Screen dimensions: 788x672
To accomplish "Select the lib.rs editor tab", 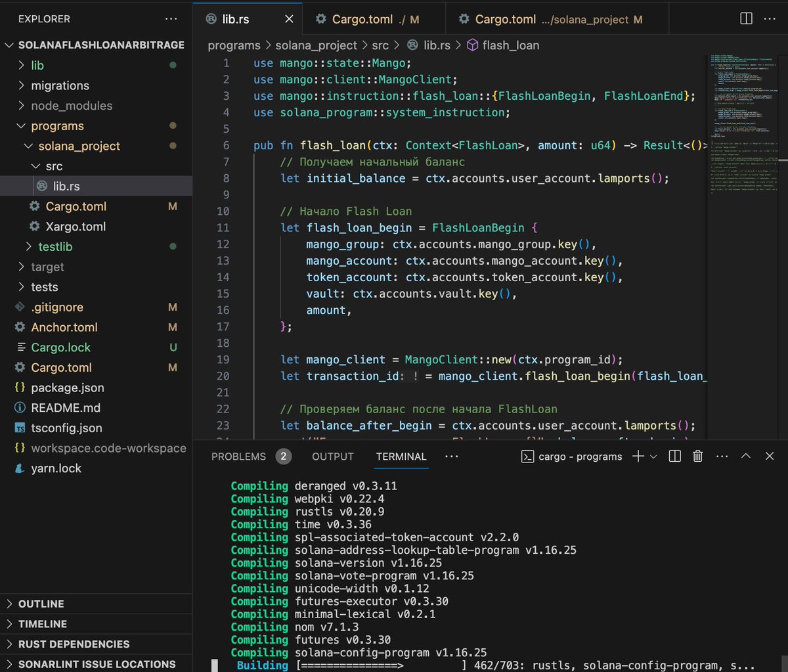I will coord(248,19).
